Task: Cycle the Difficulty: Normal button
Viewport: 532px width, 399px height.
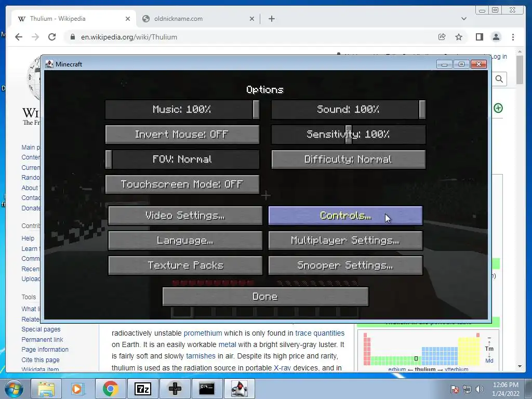Action: [349, 159]
